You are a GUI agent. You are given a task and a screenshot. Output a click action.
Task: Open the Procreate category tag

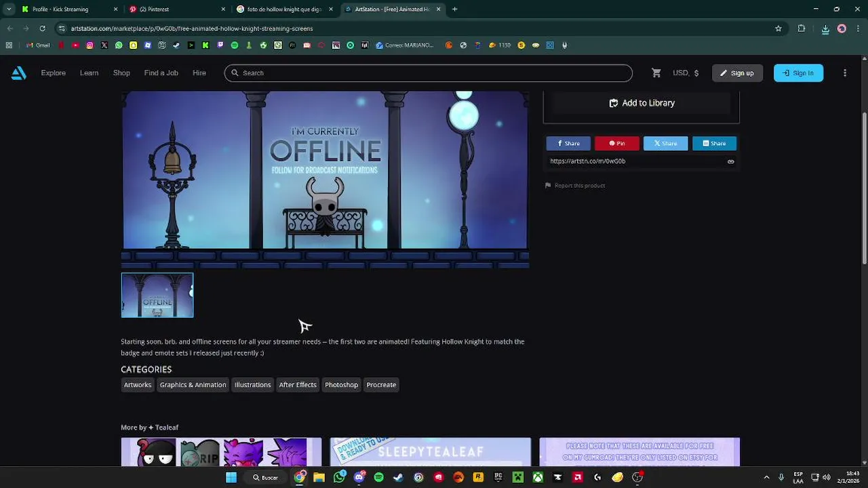tap(381, 385)
